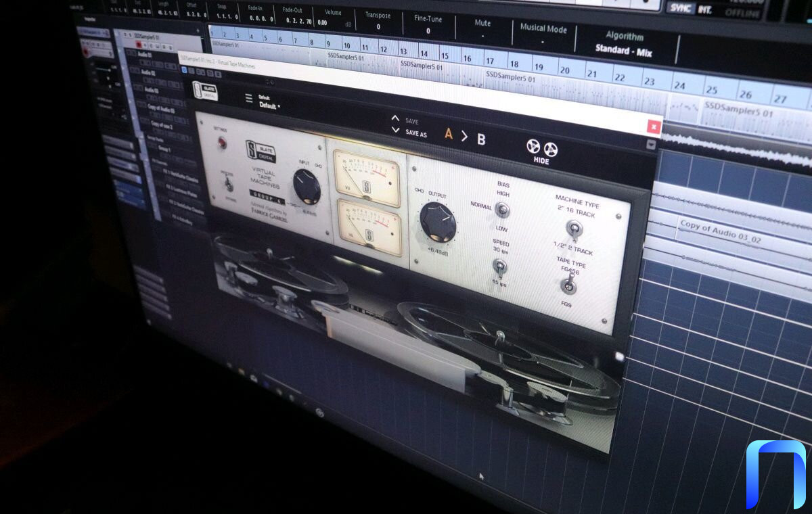Flip the Process / Bypass switch
812x514 pixels.
[x=229, y=183]
